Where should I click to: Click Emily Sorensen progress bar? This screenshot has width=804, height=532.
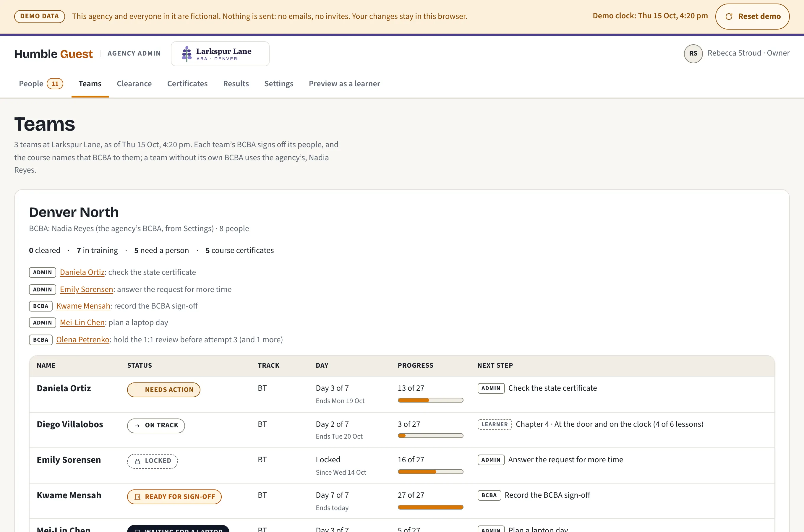(430, 472)
